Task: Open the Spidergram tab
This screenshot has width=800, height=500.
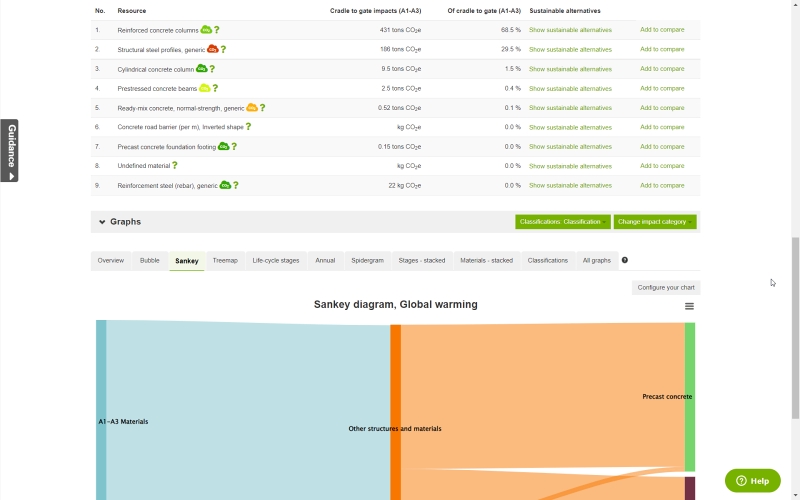Action: click(x=367, y=261)
